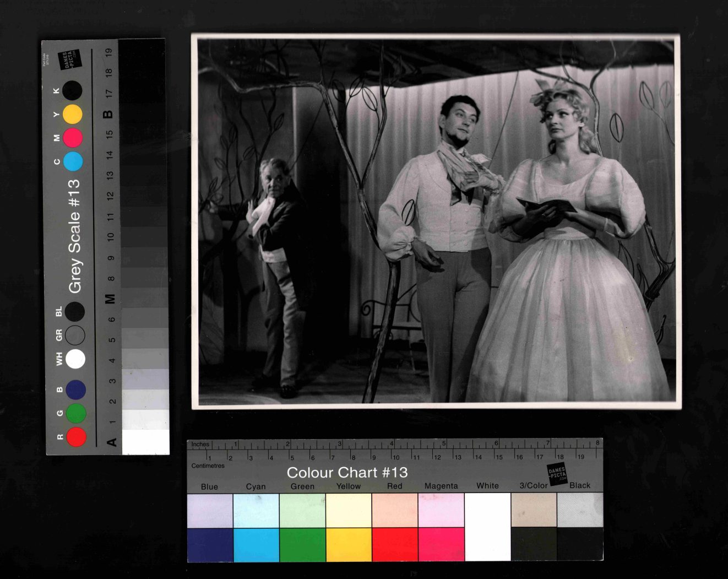Click the Danes Picta logo on Colour Chart
Viewport: 728px width, 579px height.
pos(557,474)
